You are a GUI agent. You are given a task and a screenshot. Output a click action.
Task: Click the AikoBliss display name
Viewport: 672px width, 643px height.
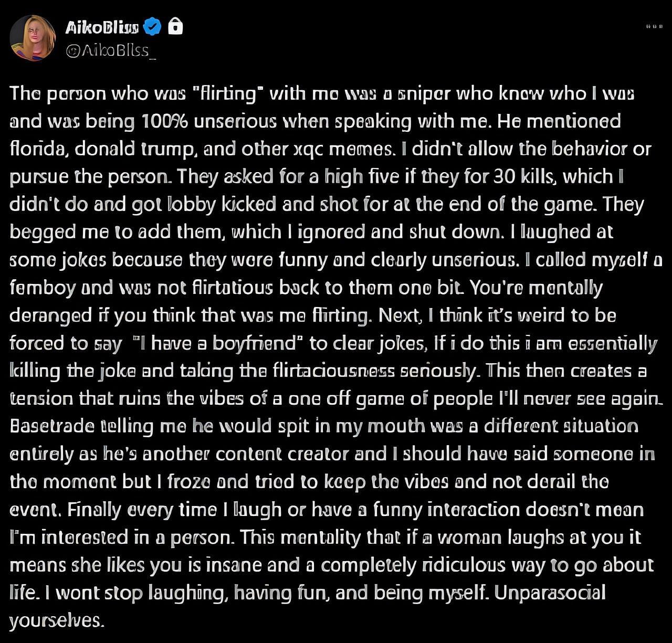click(102, 27)
